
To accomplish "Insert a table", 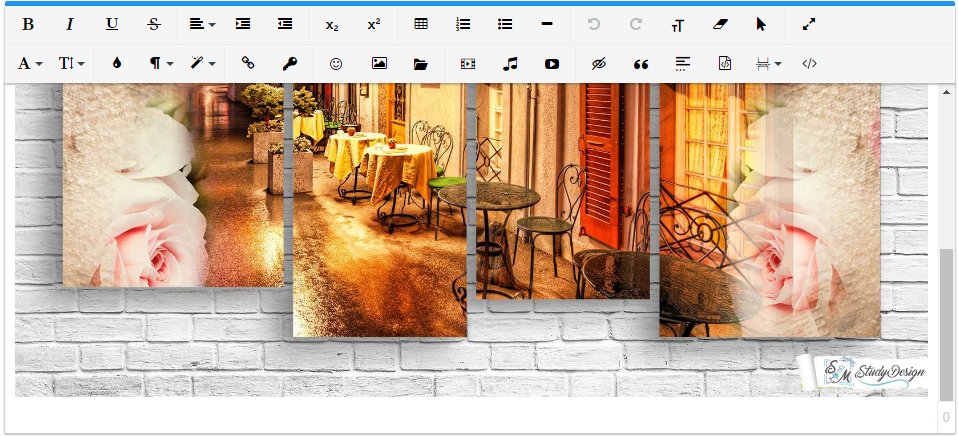I will click(x=421, y=24).
